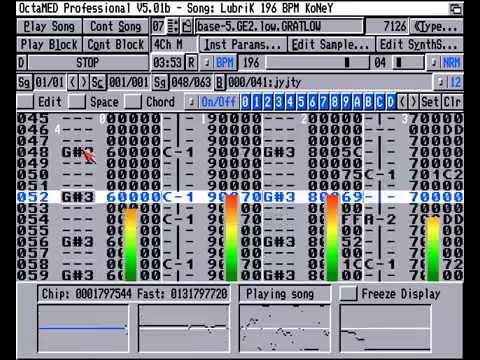This screenshot has height=360, width=480.
Task: Toggle the Chord checkbox
Action: 133,102
